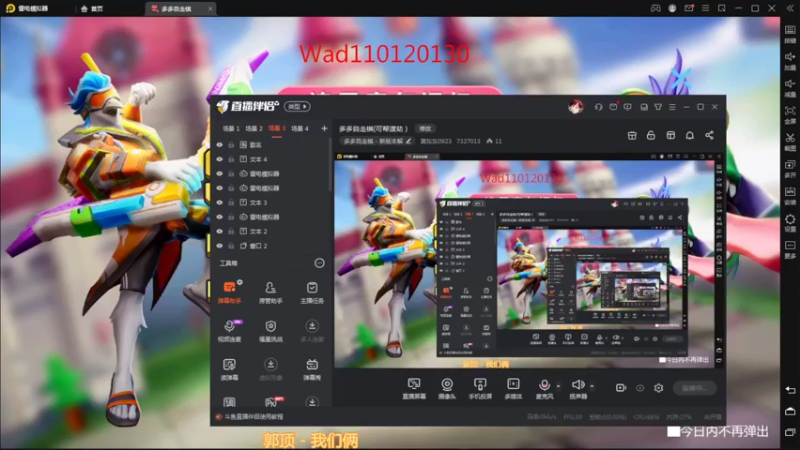Add phone screen mirroring source
Image resolution: width=800 pixels, height=450 pixels.
pyautogui.click(x=480, y=388)
